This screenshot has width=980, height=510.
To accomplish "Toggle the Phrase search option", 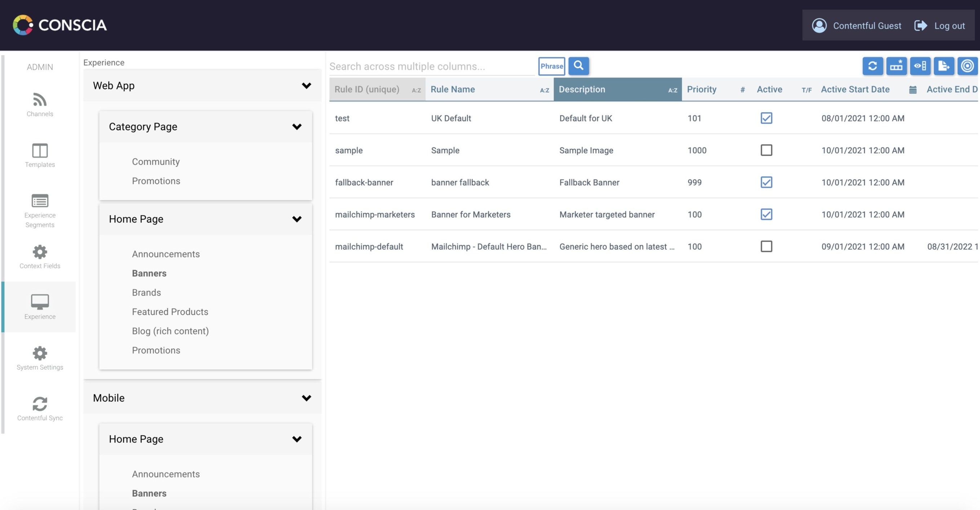I will (x=551, y=66).
